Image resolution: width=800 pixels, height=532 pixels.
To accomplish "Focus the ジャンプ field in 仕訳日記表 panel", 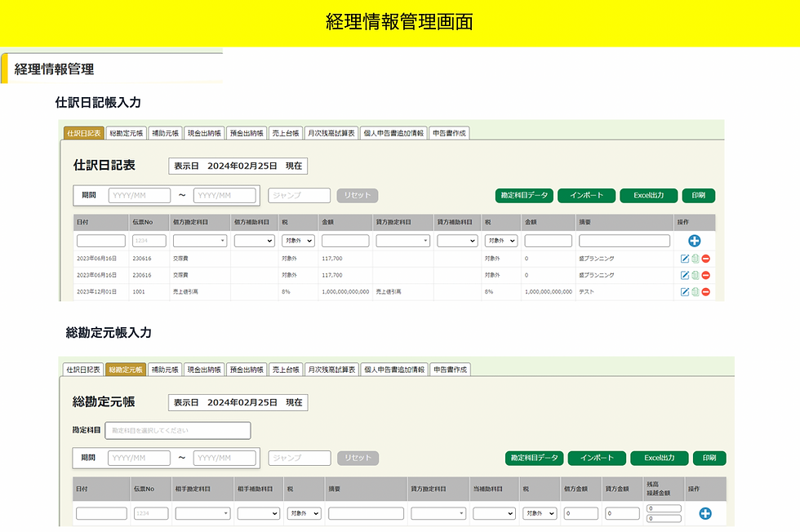I will tap(299, 195).
